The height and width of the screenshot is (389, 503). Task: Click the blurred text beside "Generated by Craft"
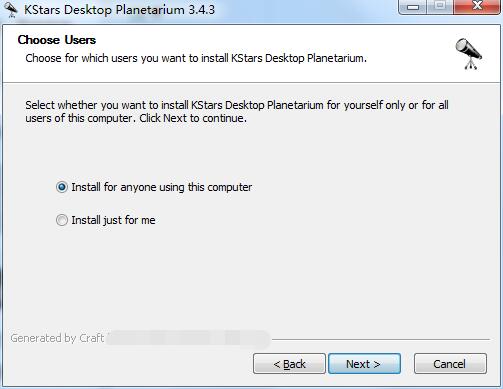click(x=188, y=339)
